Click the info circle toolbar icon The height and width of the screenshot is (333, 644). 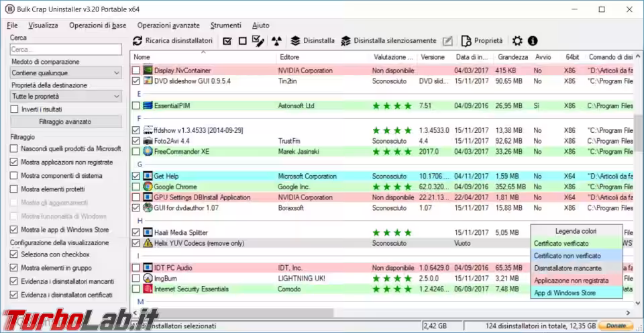click(533, 41)
